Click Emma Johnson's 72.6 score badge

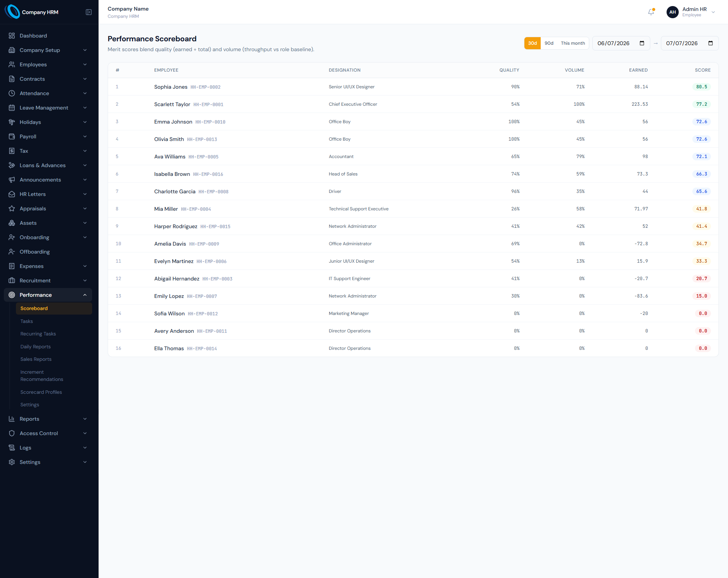pyautogui.click(x=701, y=122)
